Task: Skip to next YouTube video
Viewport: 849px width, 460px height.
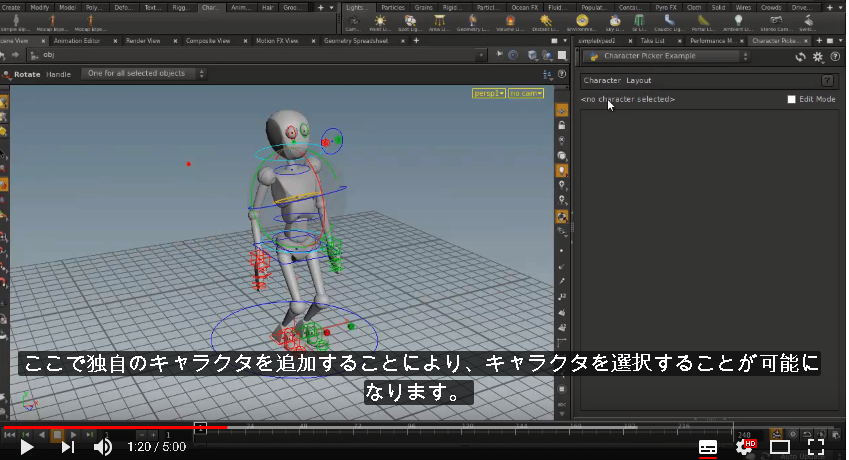Action: 68,447
